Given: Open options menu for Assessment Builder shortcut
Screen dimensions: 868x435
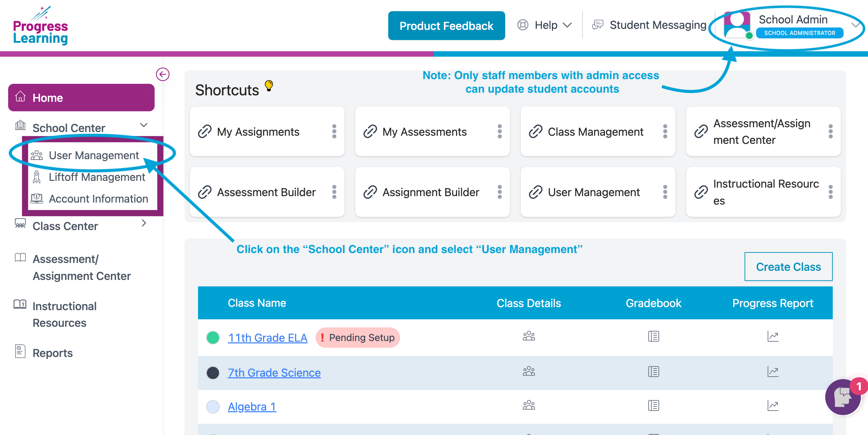Looking at the screenshot, I should [x=334, y=192].
